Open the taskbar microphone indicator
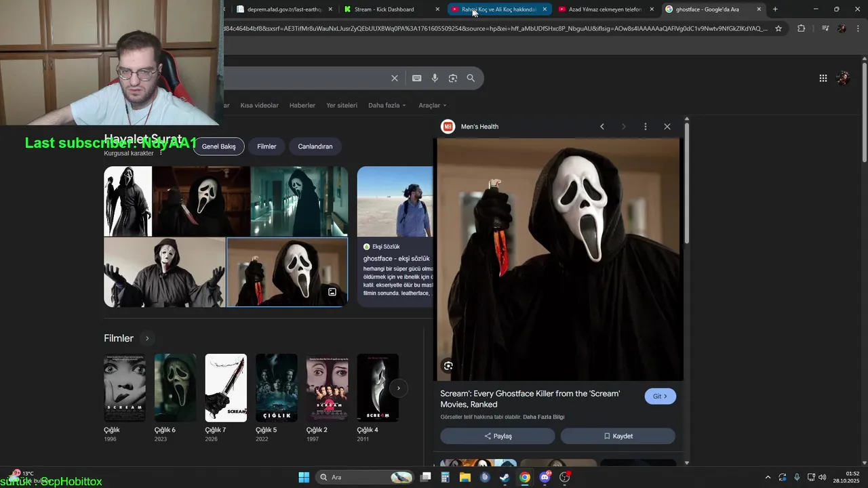Screen dimensions: 868x488 point(797,477)
